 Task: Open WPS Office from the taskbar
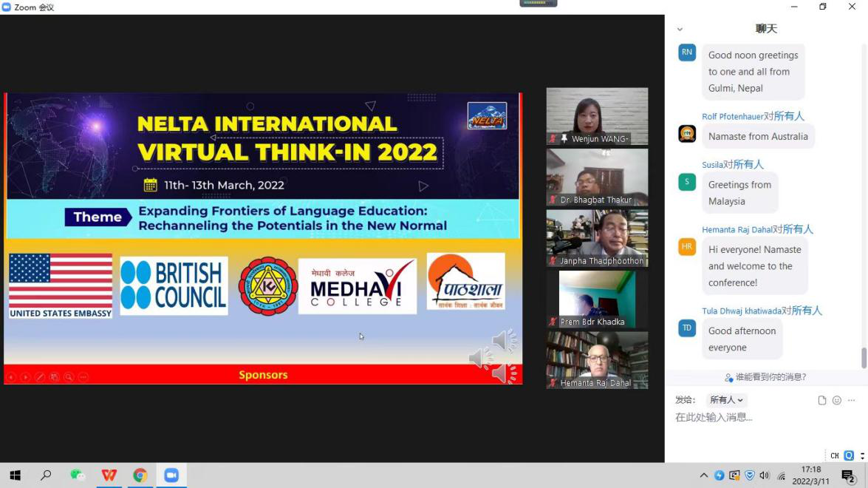click(x=109, y=475)
